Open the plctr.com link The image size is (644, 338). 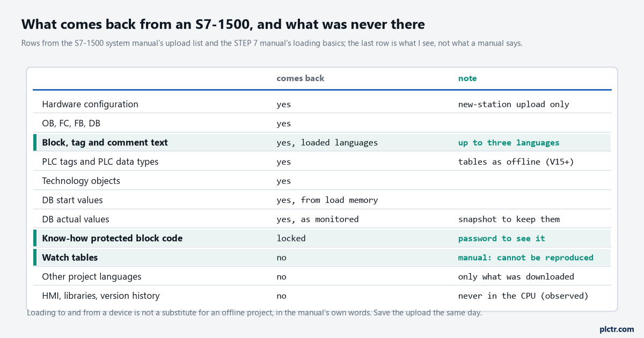tap(617, 329)
